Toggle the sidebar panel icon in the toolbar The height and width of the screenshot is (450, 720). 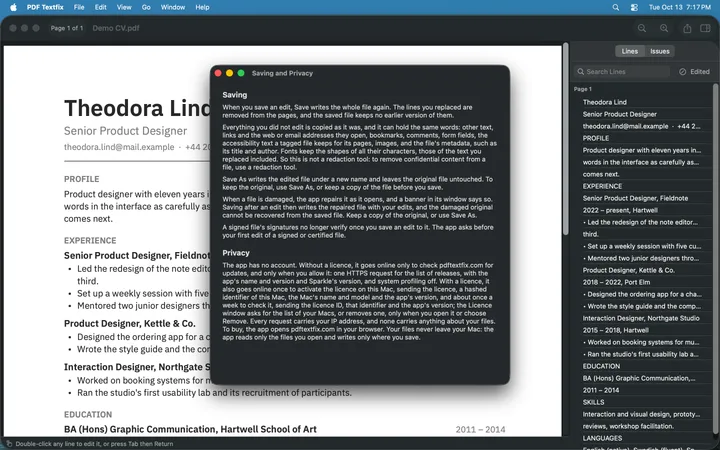click(705, 28)
